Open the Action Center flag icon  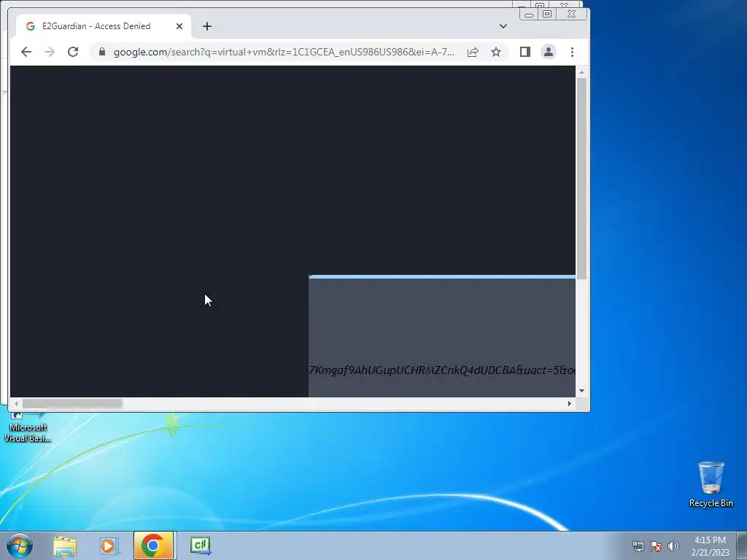pyautogui.click(x=656, y=546)
